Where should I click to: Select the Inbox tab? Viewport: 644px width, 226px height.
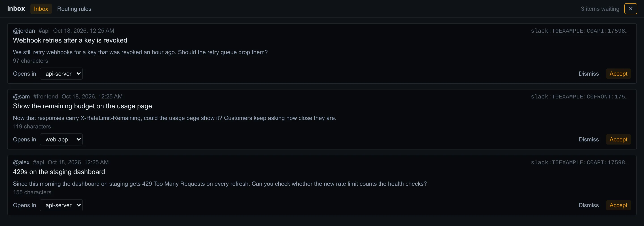tap(41, 9)
